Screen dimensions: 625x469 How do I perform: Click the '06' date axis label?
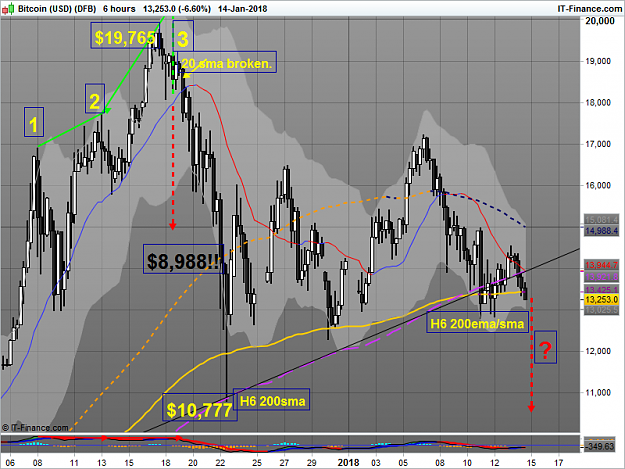(x=10, y=463)
